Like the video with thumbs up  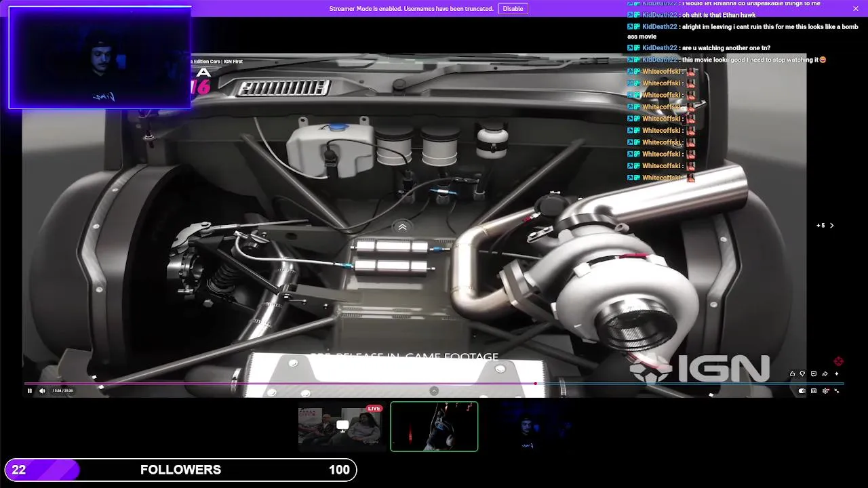point(792,373)
